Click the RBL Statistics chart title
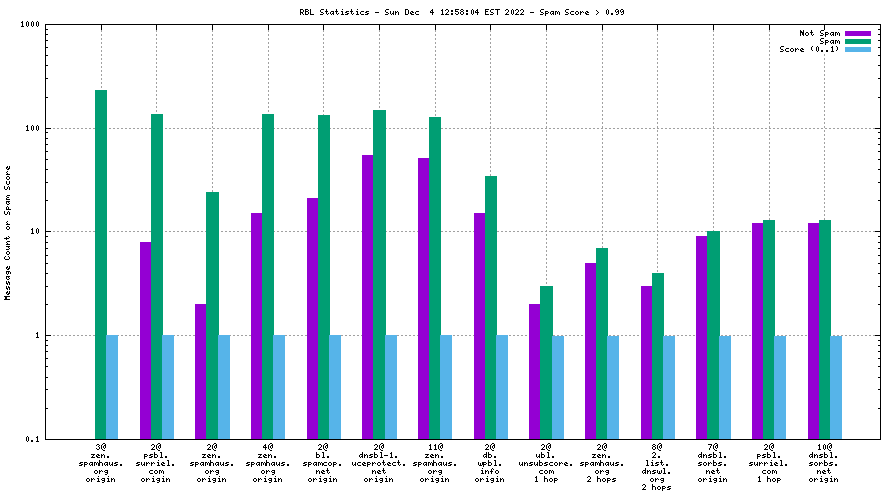Image resolution: width=896 pixels, height=504 pixels. pyautogui.click(x=447, y=12)
